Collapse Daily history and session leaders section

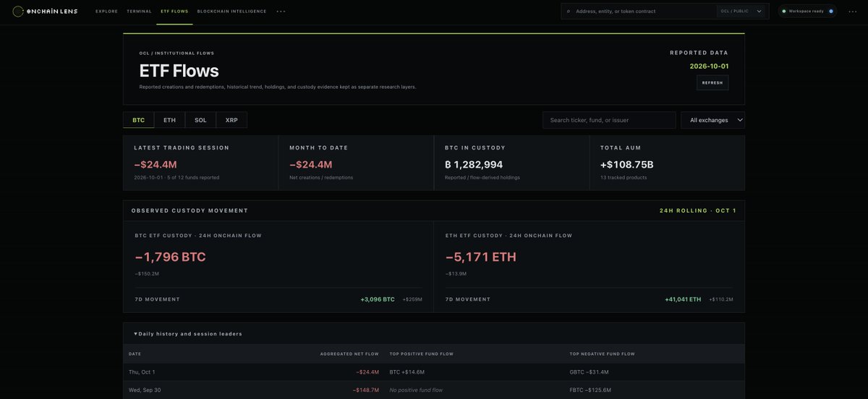(x=189, y=334)
